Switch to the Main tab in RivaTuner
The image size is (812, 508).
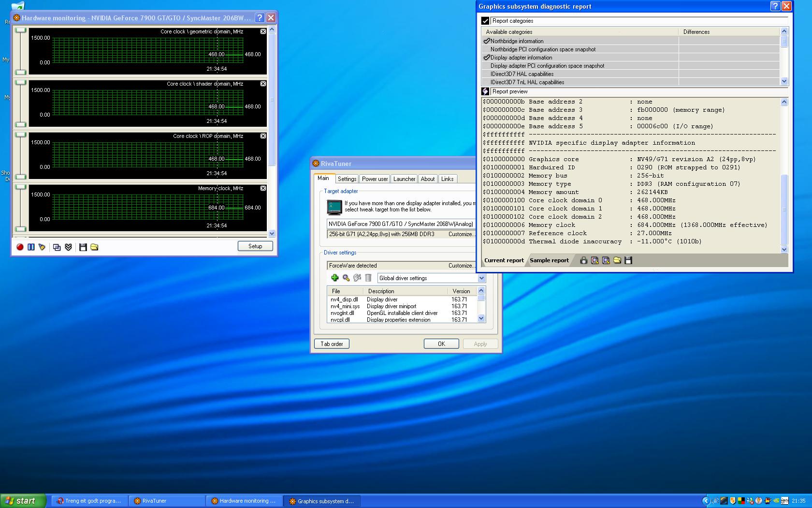[323, 178]
